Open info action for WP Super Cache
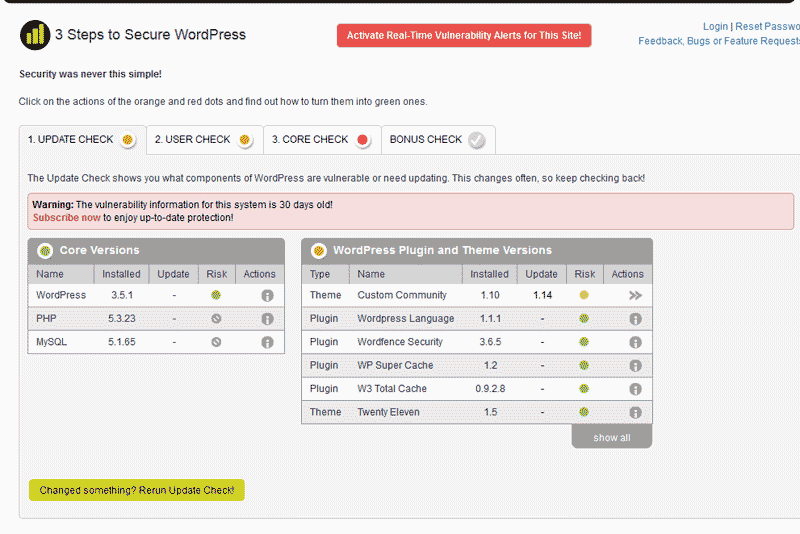This screenshot has width=800, height=534. [x=635, y=366]
